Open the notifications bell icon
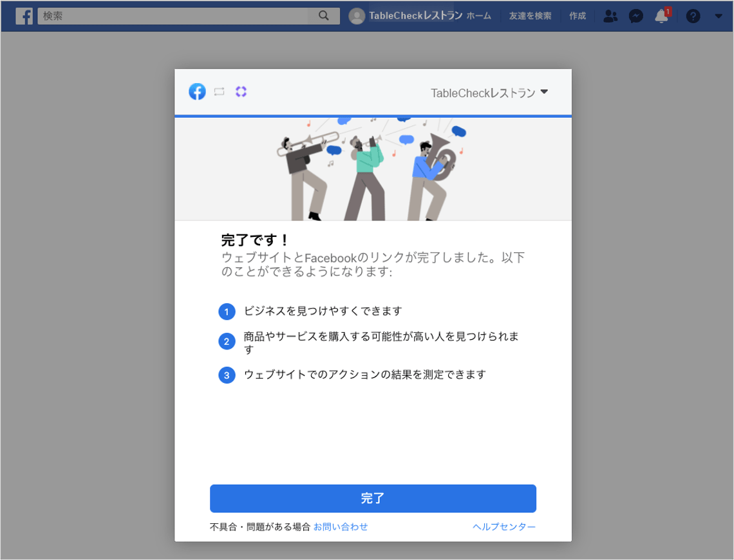Image resolution: width=734 pixels, height=560 pixels. (661, 16)
